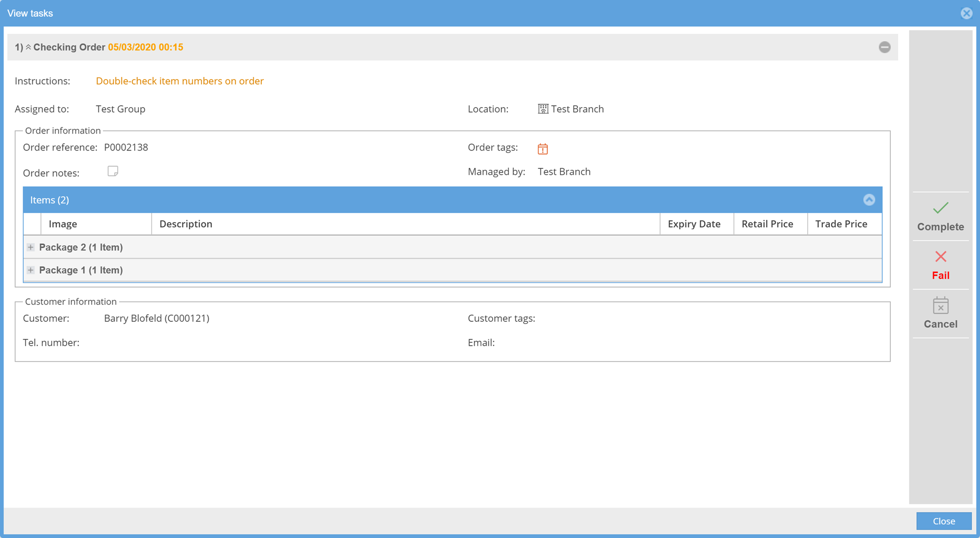Click the Image column header

(63, 224)
